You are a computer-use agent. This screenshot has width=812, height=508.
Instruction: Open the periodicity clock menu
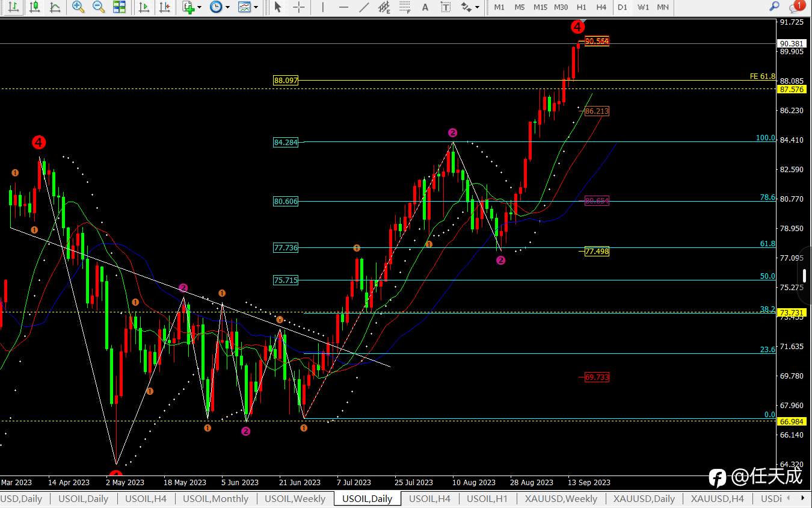215,7
